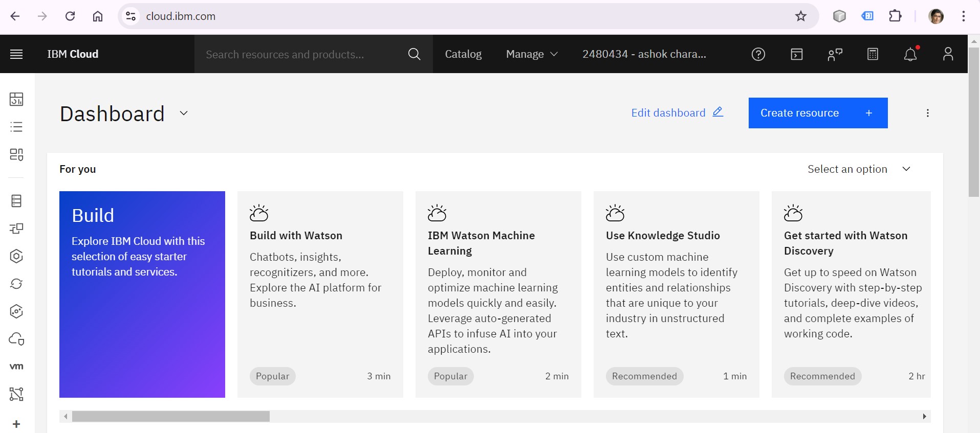Launch IBM Cloud Shell terminal icon

coord(797,54)
